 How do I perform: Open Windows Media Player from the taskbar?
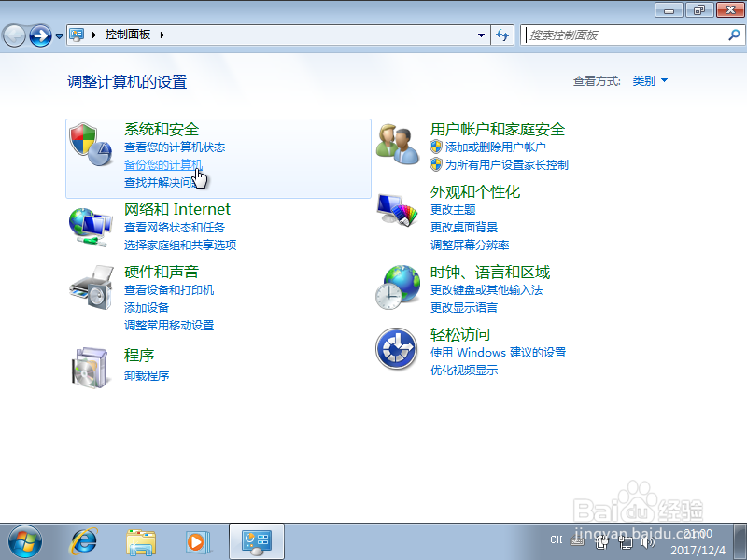(196, 541)
